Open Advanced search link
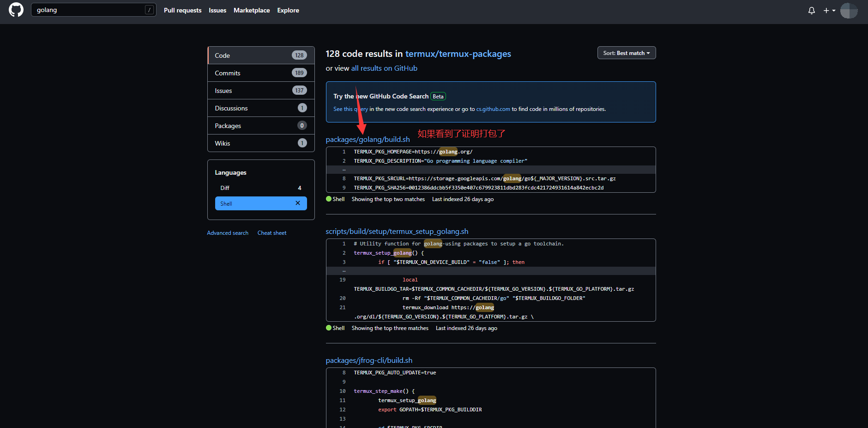Image resolution: width=868 pixels, height=428 pixels. pyautogui.click(x=228, y=233)
